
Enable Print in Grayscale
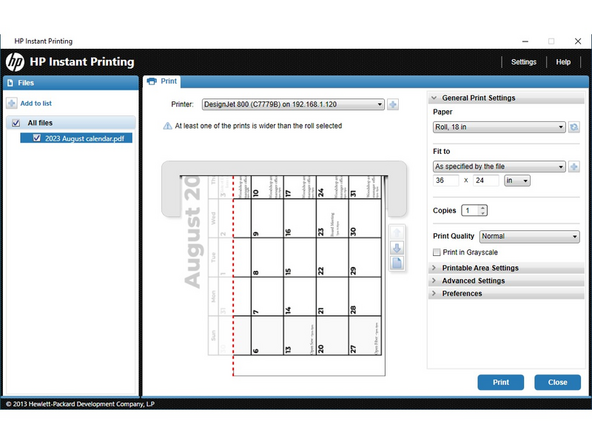tap(437, 252)
